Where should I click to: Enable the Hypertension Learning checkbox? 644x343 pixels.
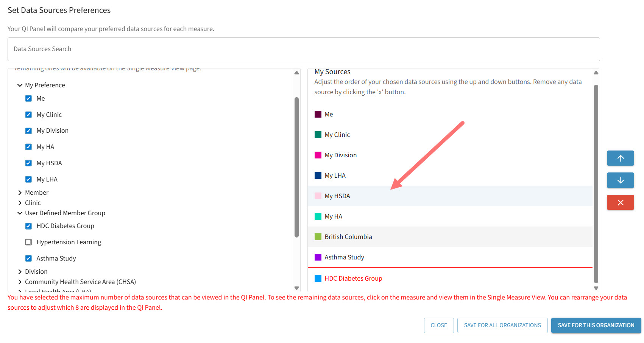(x=28, y=242)
